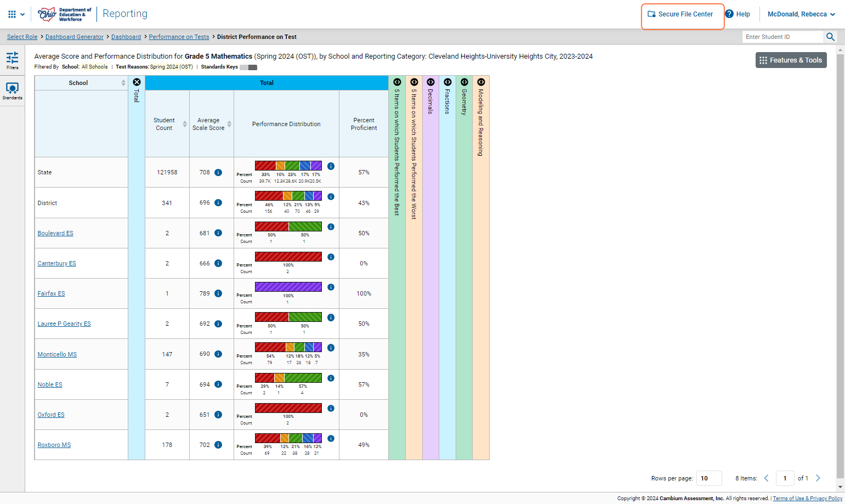Open Features & Tools menu
This screenshot has height=504, width=845.
791,60
